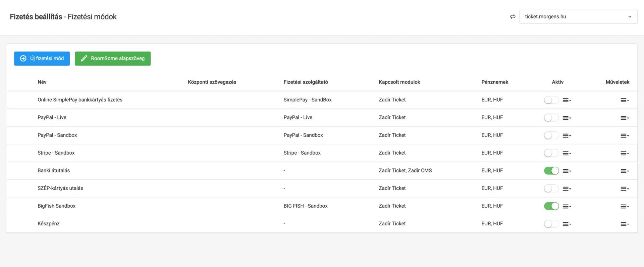Open Műveletek actions menu for Online SimplePay row

(625, 100)
